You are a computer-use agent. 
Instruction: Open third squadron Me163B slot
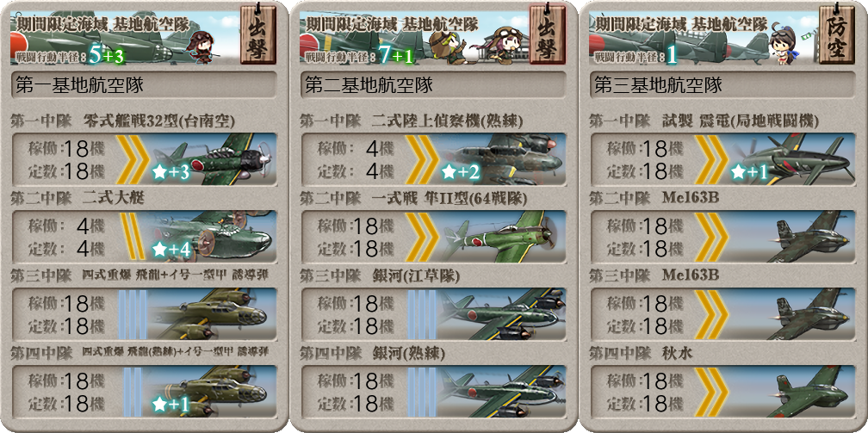(722, 314)
